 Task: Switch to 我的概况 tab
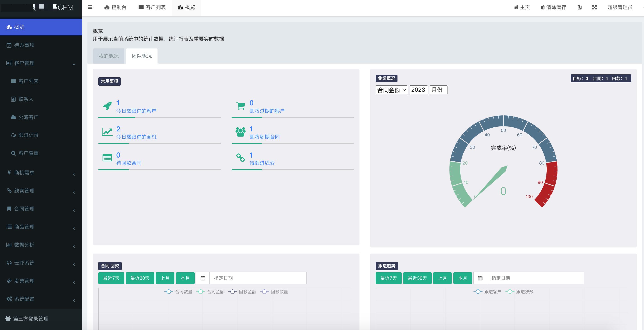(x=109, y=56)
